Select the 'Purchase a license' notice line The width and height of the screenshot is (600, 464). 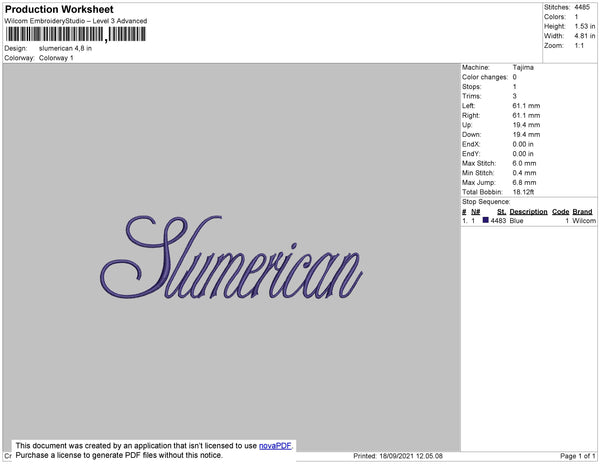[119, 455]
